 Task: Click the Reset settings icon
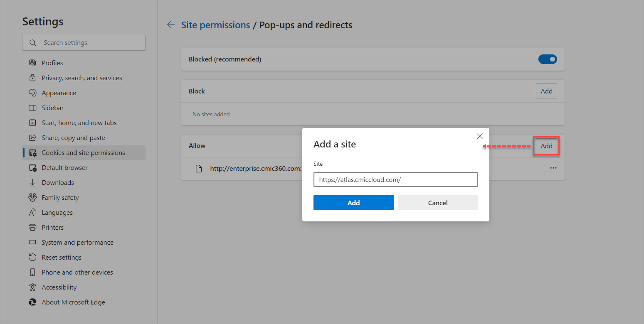click(32, 258)
